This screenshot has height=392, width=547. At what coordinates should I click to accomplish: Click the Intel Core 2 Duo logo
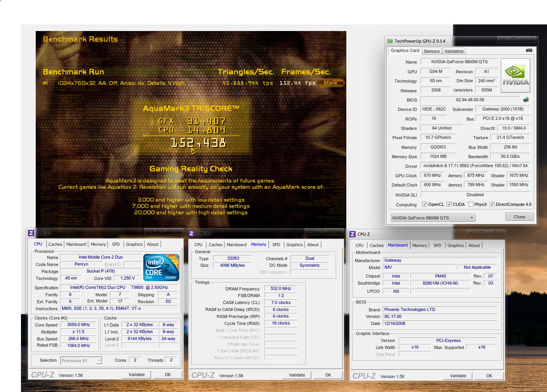point(161,267)
